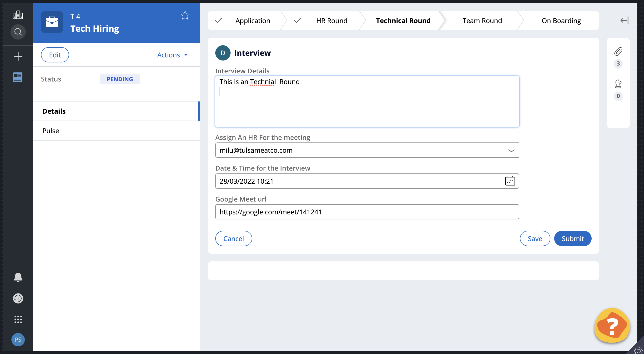The width and height of the screenshot is (644, 354).
Task: Click the Submit button
Action: coord(573,238)
